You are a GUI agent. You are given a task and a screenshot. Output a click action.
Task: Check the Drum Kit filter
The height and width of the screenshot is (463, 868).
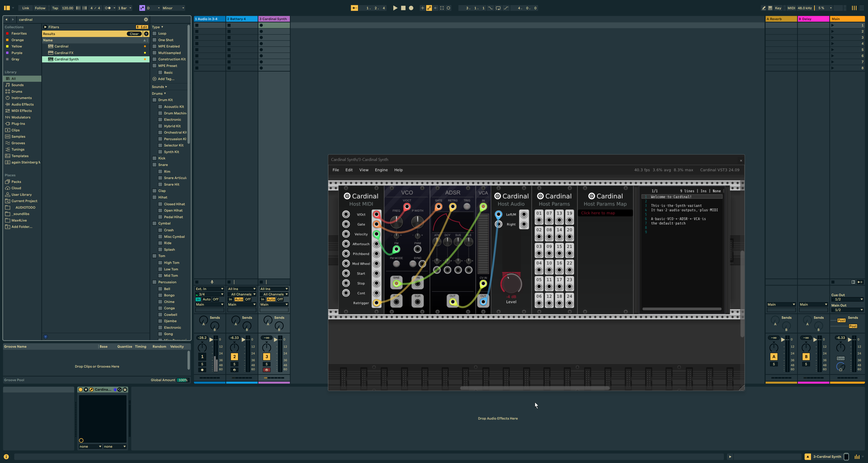155,100
